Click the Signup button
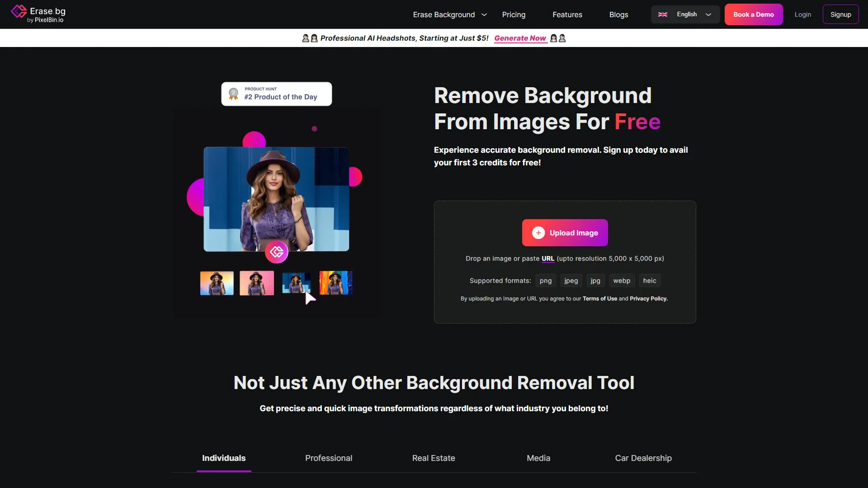This screenshot has width=868, height=488. click(840, 14)
